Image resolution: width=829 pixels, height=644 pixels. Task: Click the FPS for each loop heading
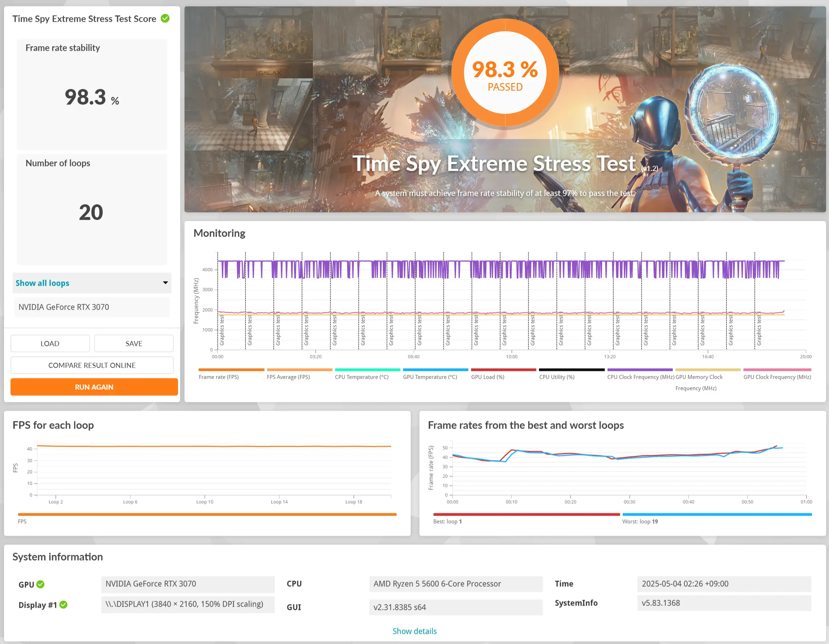pyautogui.click(x=53, y=425)
